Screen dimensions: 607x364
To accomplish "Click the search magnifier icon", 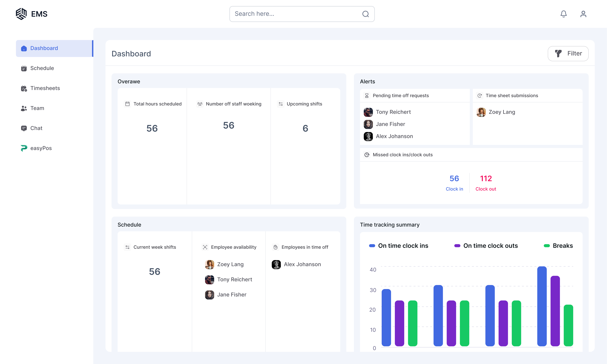I will coord(365,14).
